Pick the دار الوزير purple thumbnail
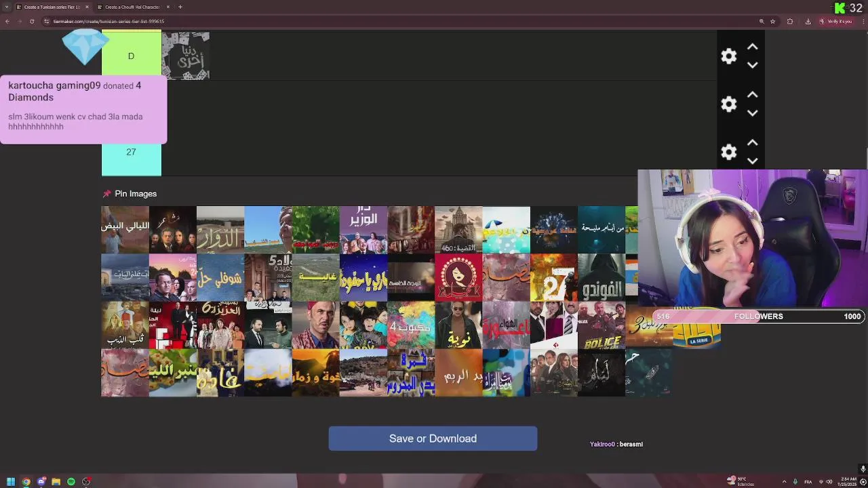The height and width of the screenshot is (488, 868). tap(363, 230)
